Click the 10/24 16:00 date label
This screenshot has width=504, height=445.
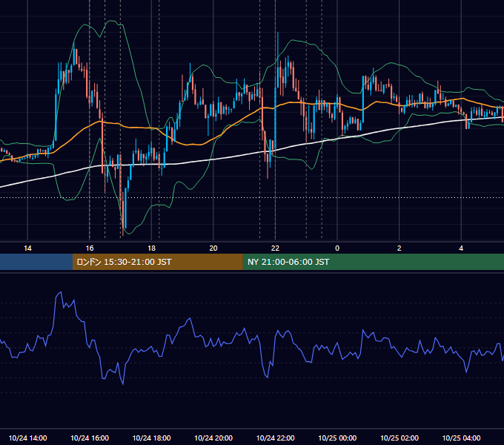[x=90, y=438]
